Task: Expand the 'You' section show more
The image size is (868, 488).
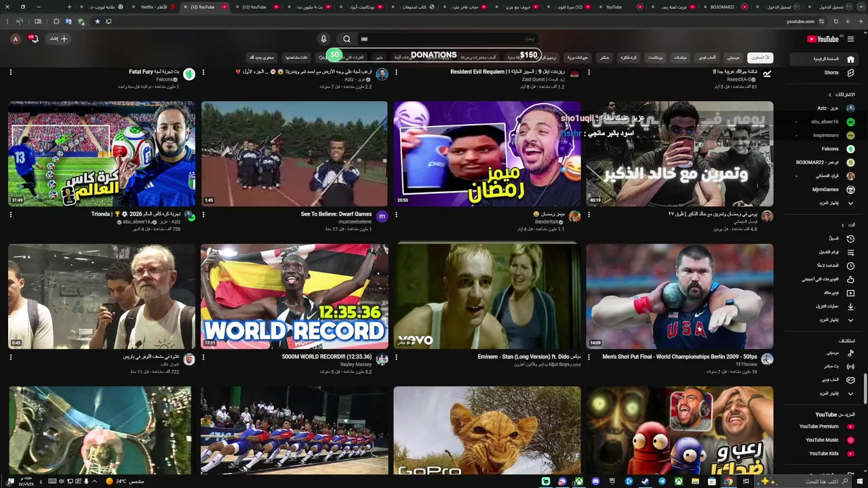Action: pyautogui.click(x=836, y=320)
